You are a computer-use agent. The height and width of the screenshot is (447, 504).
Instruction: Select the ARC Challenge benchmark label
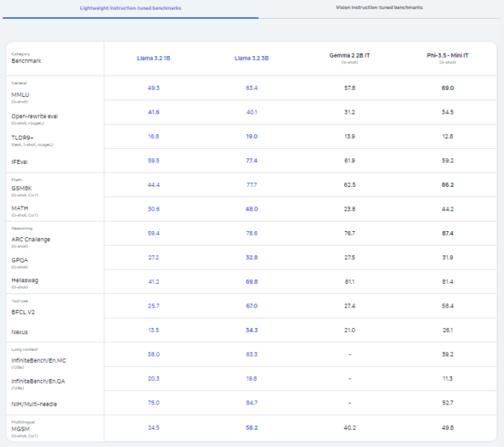[x=31, y=240]
